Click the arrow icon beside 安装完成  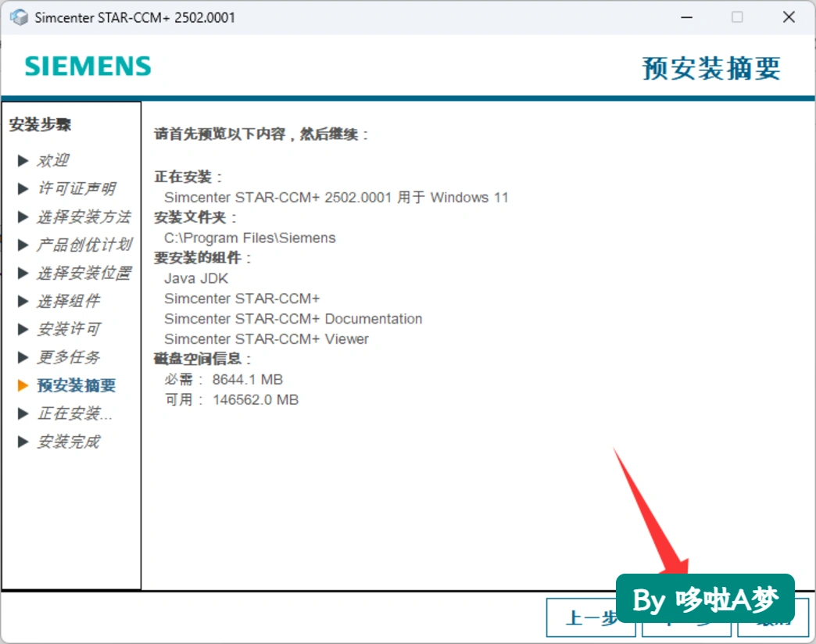pyautogui.click(x=23, y=442)
